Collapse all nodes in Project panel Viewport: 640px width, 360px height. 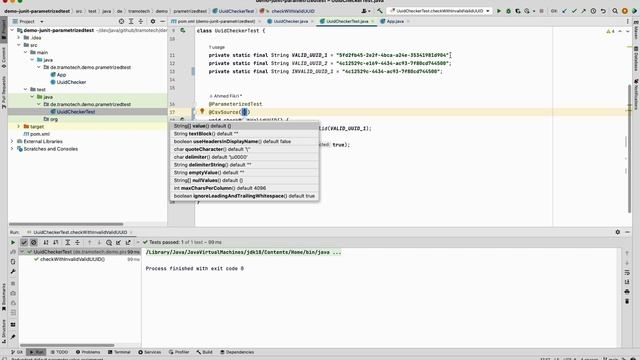[140, 21]
